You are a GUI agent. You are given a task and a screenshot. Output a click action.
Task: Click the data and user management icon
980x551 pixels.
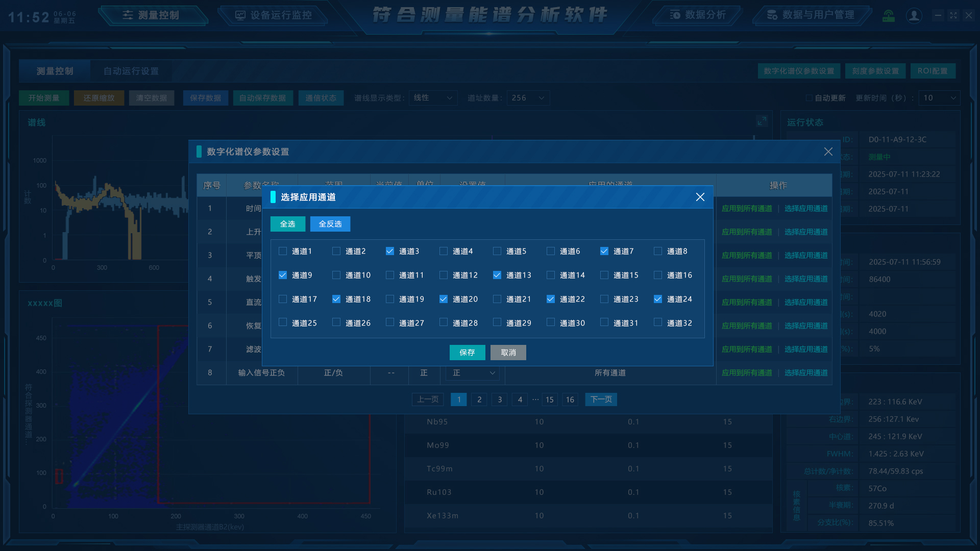[772, 15]
